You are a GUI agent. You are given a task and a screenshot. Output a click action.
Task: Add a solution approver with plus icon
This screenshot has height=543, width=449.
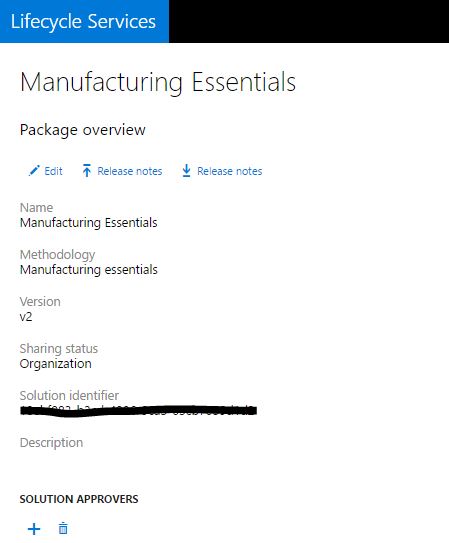34,529
